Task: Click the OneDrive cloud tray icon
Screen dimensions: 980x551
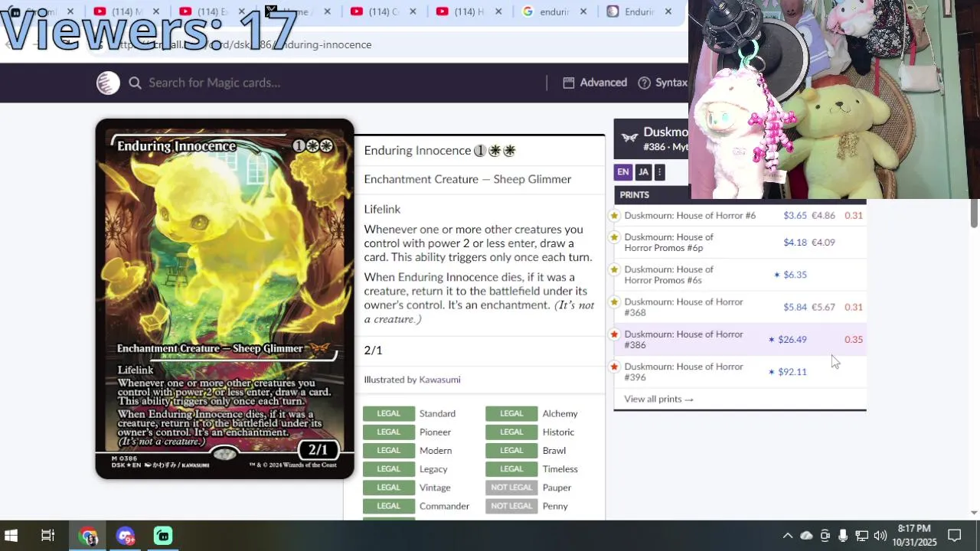Action: coord(806,536)
